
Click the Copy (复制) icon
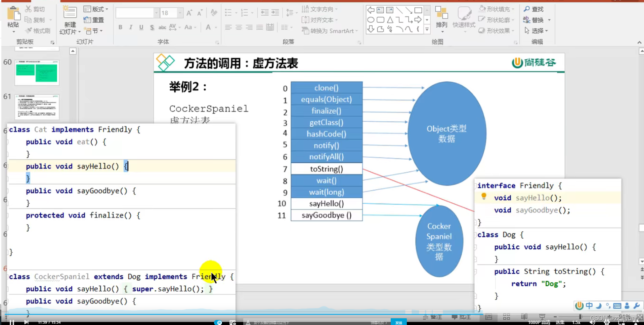[x=28, y=20]
